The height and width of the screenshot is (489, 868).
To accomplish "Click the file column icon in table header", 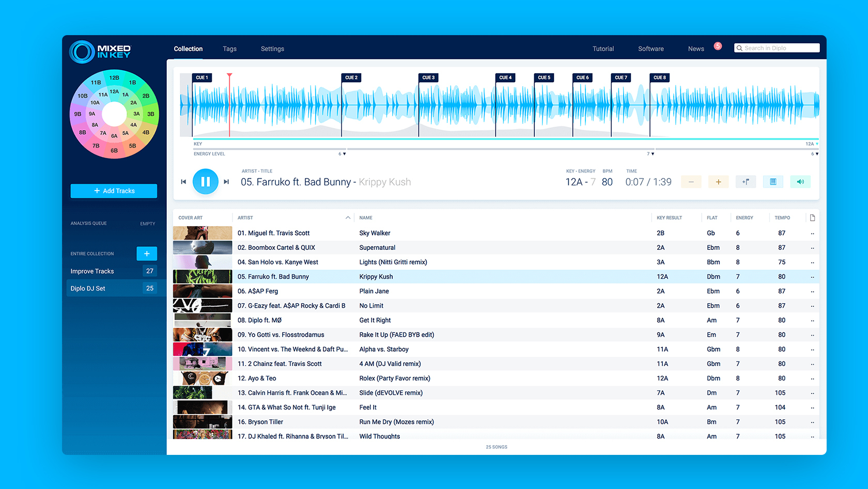I will pyautogui.click(x=812, y=218).
